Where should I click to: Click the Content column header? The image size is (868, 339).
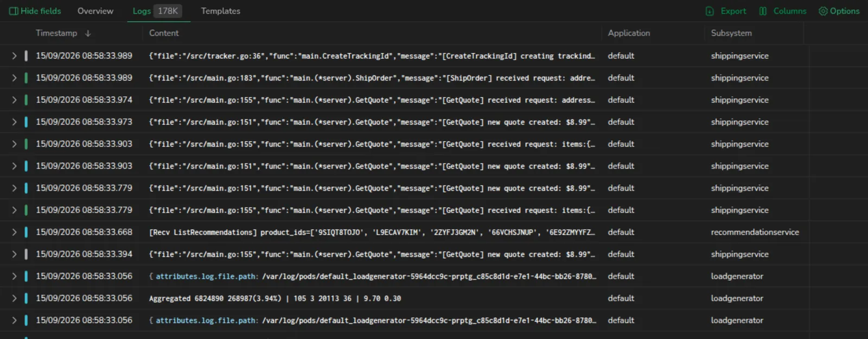coord(164,33)
